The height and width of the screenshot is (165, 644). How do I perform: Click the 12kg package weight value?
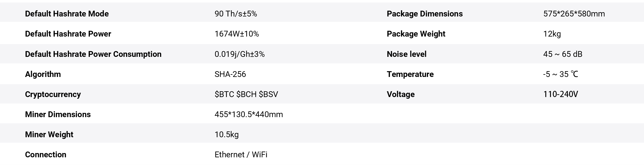click(552, 34)
